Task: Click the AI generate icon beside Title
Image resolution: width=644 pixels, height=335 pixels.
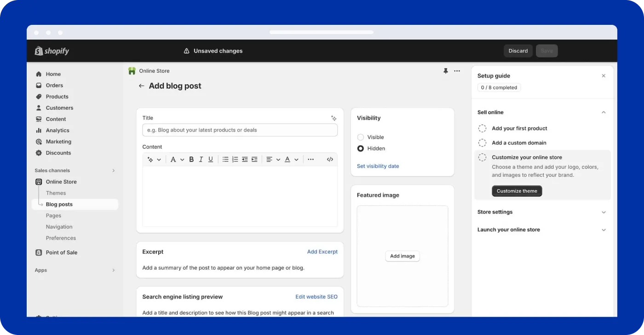Action: [334, 118]
